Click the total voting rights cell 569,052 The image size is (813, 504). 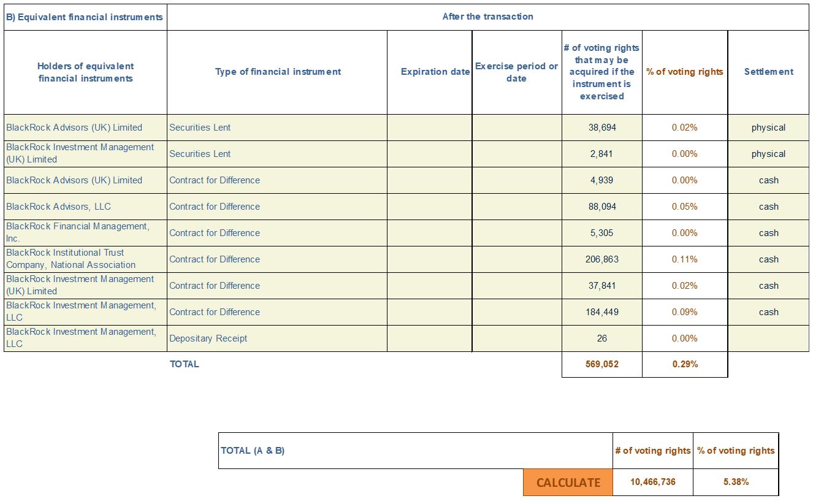click(x=602, y=364)
